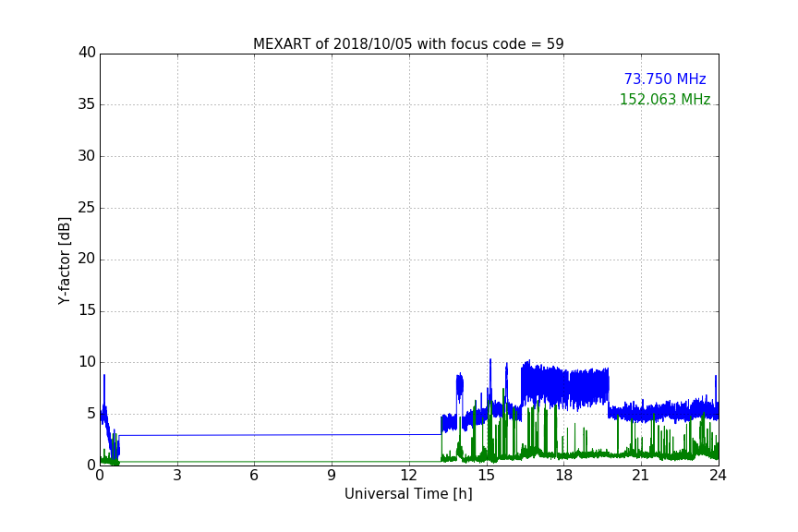Select the green 152.063 MHz legend label

coord(665,99)
